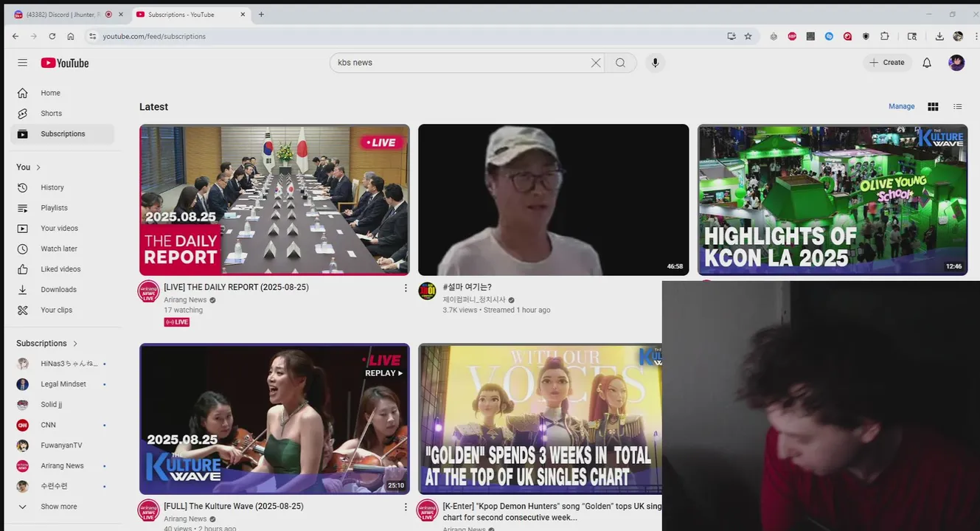Expand the You section chevron
The height and width of the screenshot is (531, 980).
[38, 167]
